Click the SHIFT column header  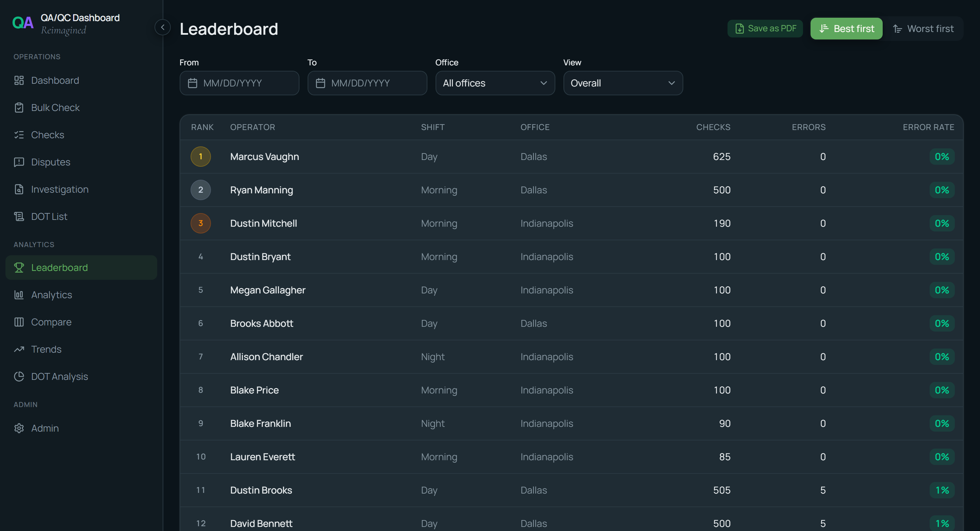click(432, 127)
